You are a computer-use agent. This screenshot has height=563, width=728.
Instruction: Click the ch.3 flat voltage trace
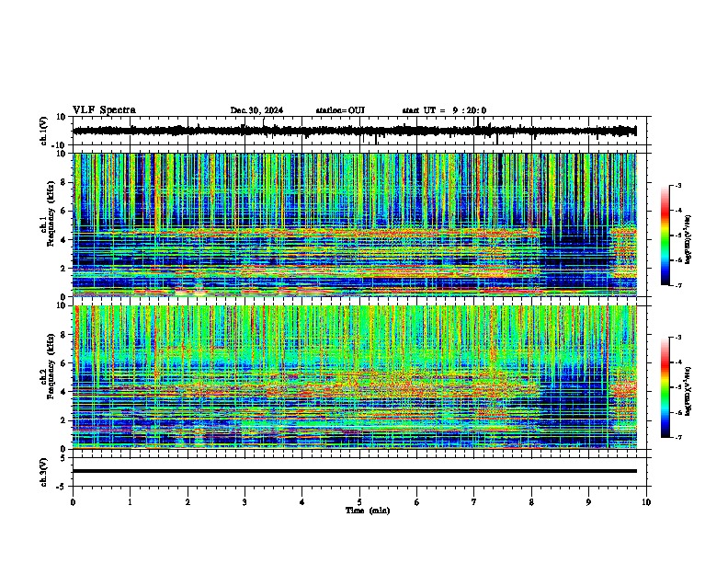coord(354,471)
